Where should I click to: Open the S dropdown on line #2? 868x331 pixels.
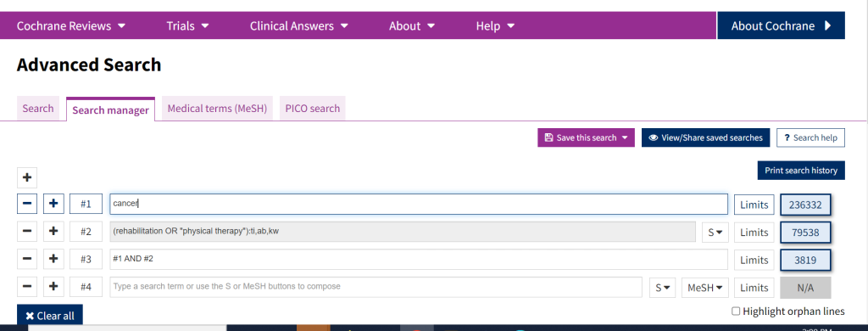click(715, 233)
